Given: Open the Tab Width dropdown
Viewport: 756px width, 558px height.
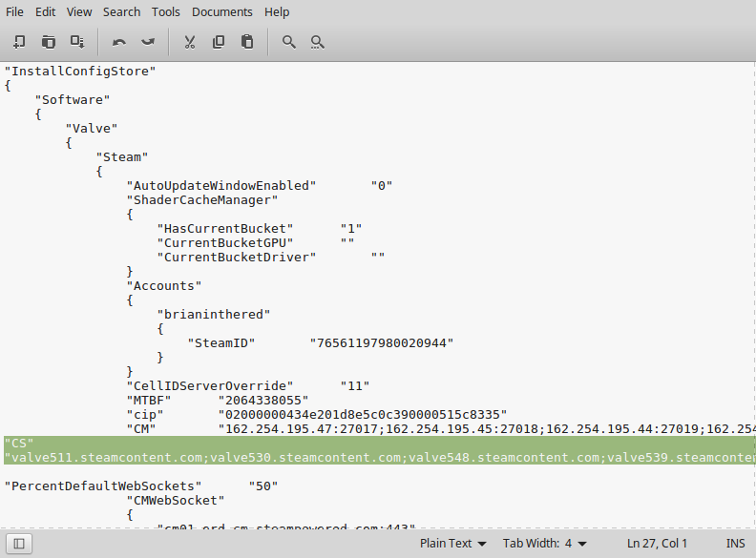Looking at the screenshot, I should (545, 544).
